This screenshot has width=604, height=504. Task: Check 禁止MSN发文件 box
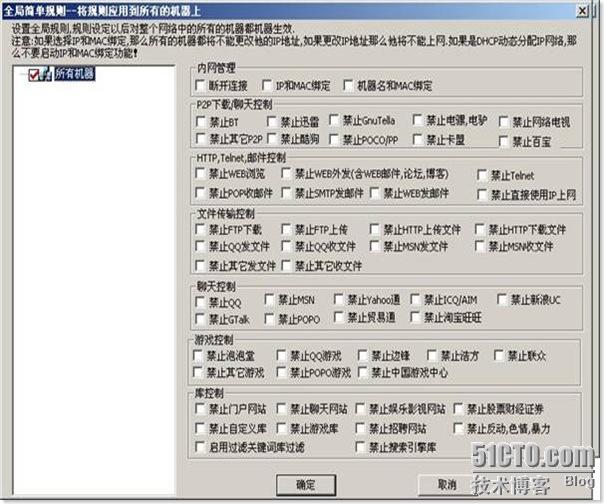(x=374, y=246)
